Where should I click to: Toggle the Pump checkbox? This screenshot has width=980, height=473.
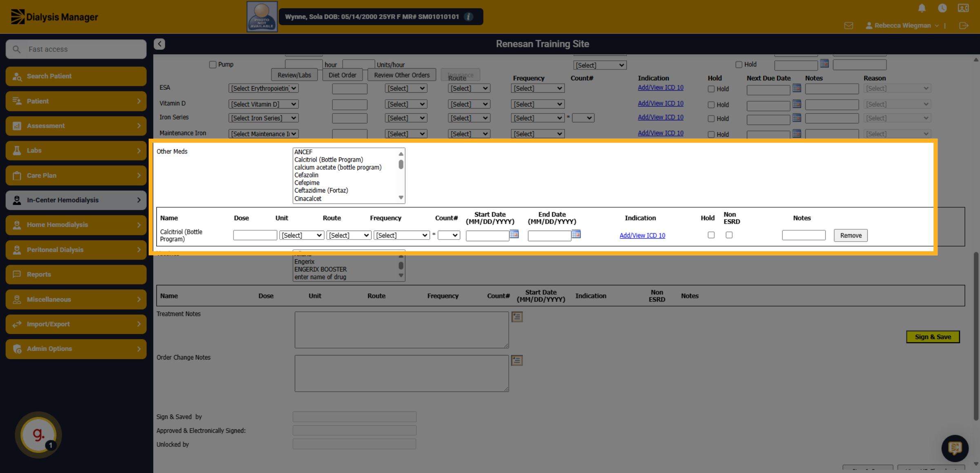tap(213, 64)
